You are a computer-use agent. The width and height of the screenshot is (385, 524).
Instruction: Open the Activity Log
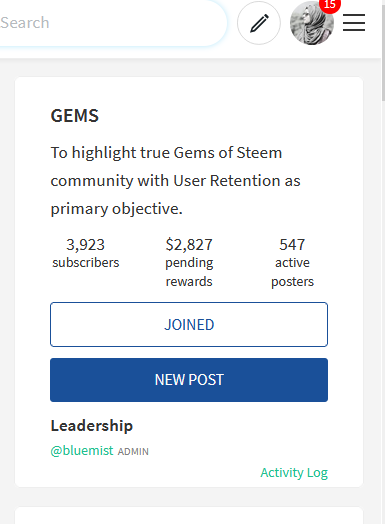[x=294, y=473]
